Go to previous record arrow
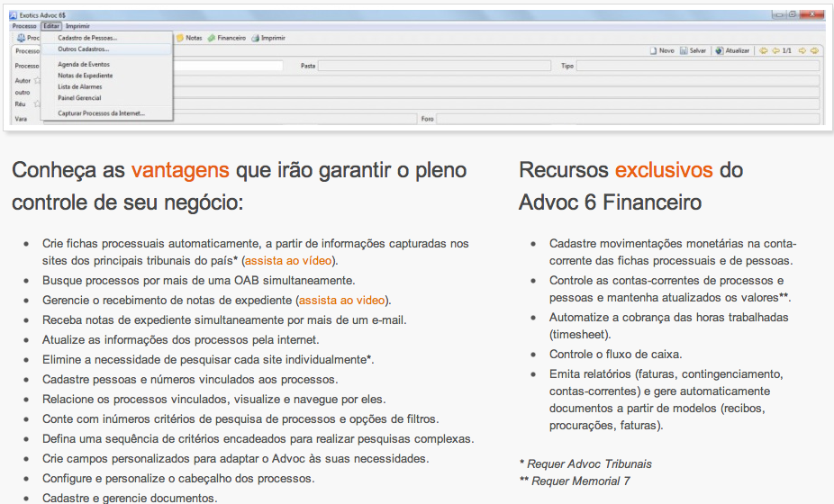Image resolution: width=834 pixels, height=504 pixels. [775, 51]
